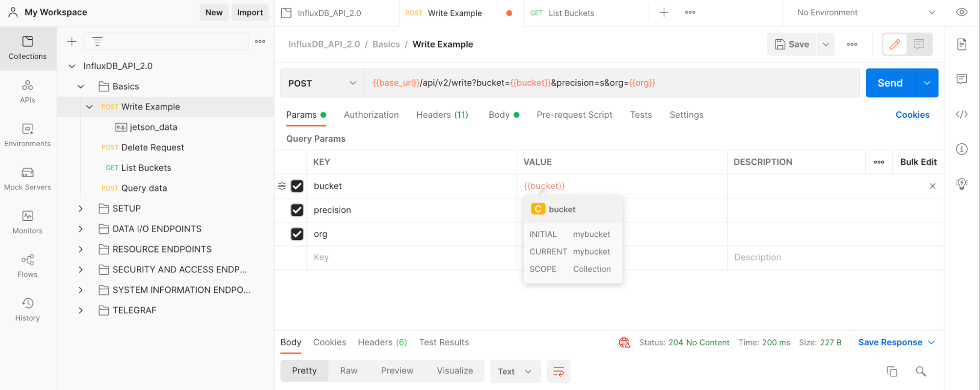Screen dimensions: 980x390
Task: Open the Save options dropdown arrow
Action: click(826, 44)
